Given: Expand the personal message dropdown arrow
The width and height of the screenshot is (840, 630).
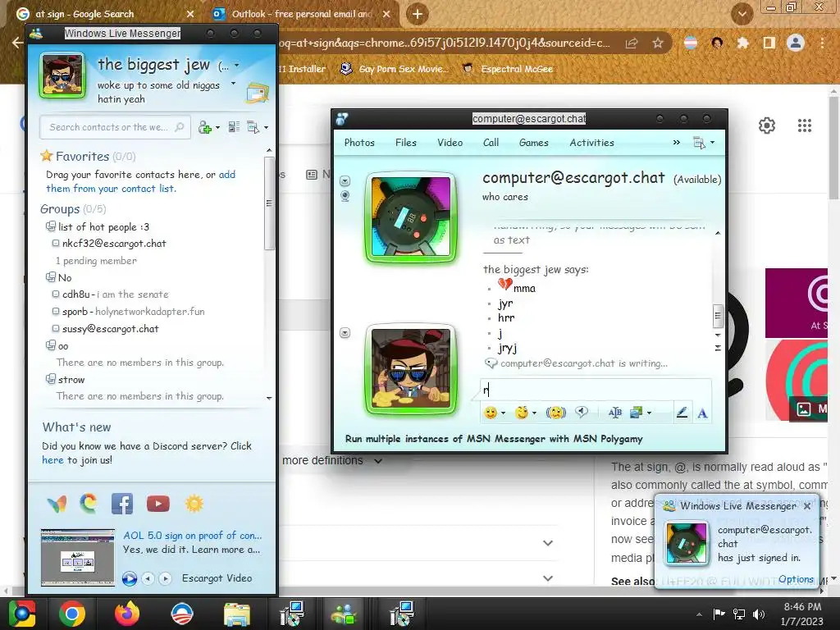Looking at the screenshot, I should click(233, 84).
